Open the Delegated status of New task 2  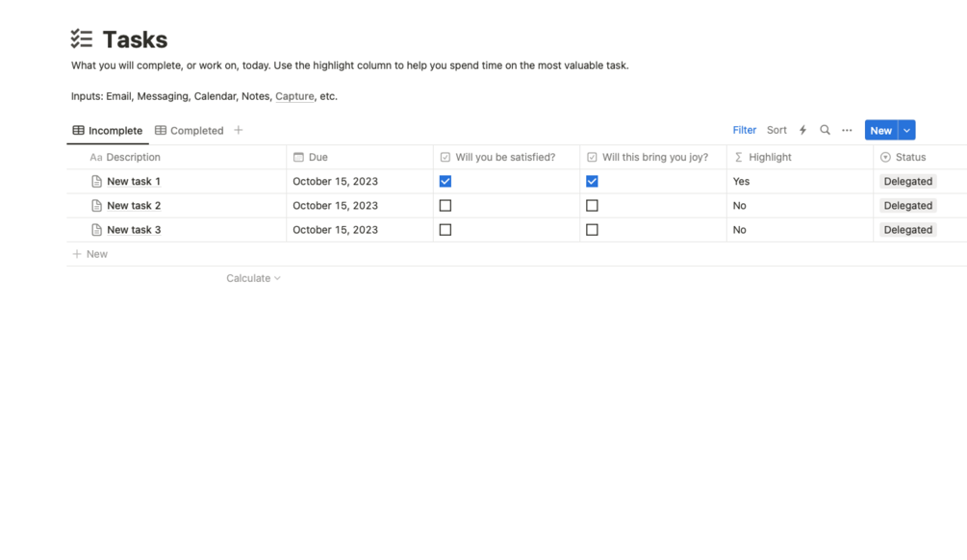(x=907, y=205)
